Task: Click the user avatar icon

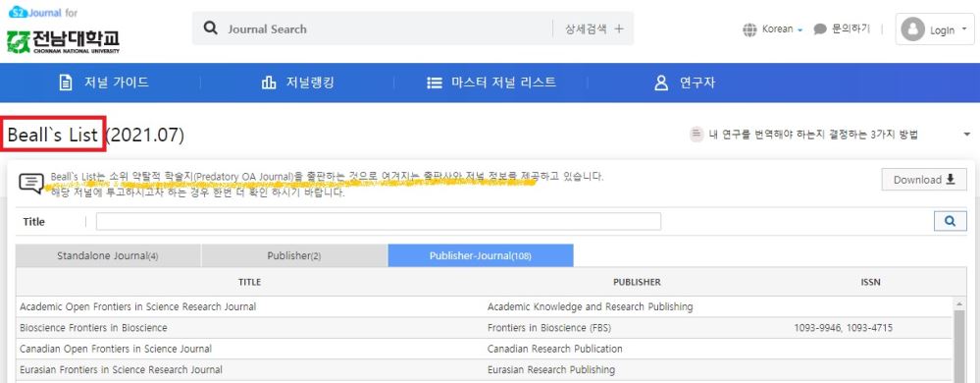Action: click(912, 29)
